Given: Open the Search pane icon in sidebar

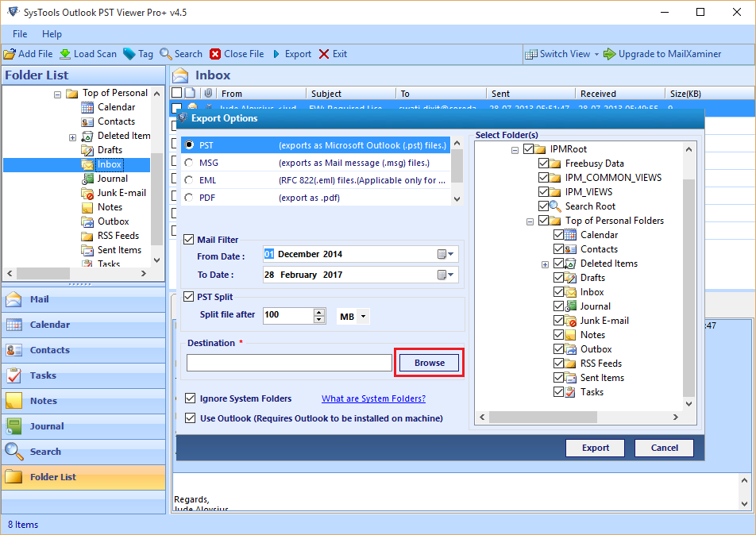Looking at the screenshot, I should 14,452.
